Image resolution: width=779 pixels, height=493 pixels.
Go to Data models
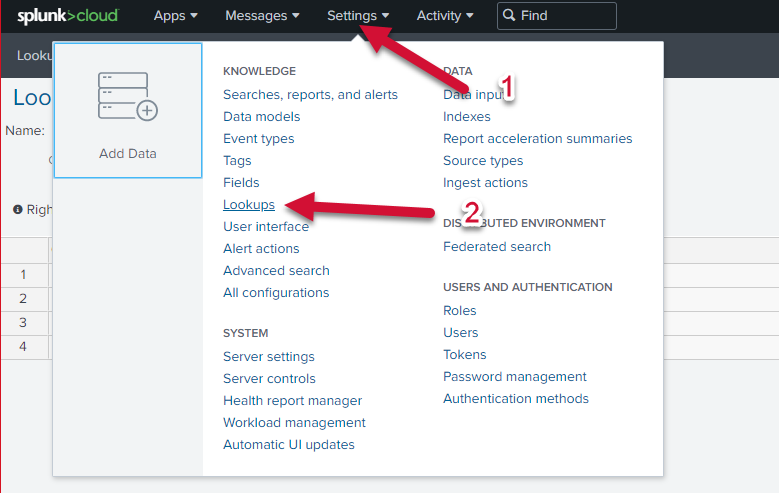click(261, 117)
